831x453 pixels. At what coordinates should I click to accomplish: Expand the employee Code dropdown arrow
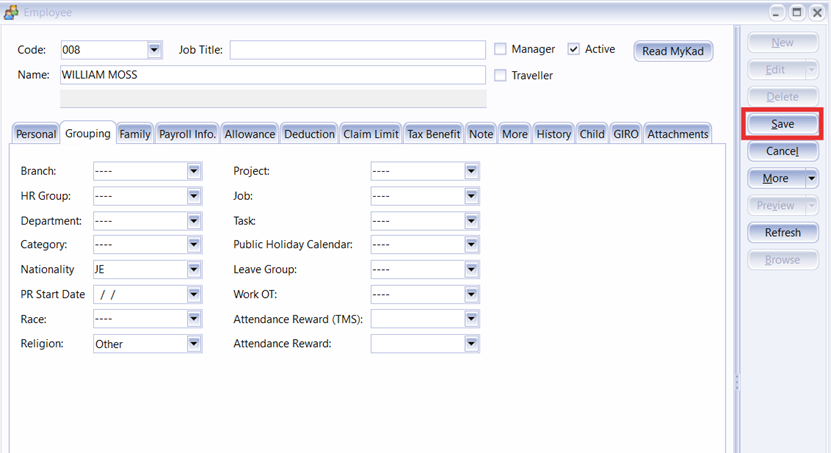coord(154,49)
